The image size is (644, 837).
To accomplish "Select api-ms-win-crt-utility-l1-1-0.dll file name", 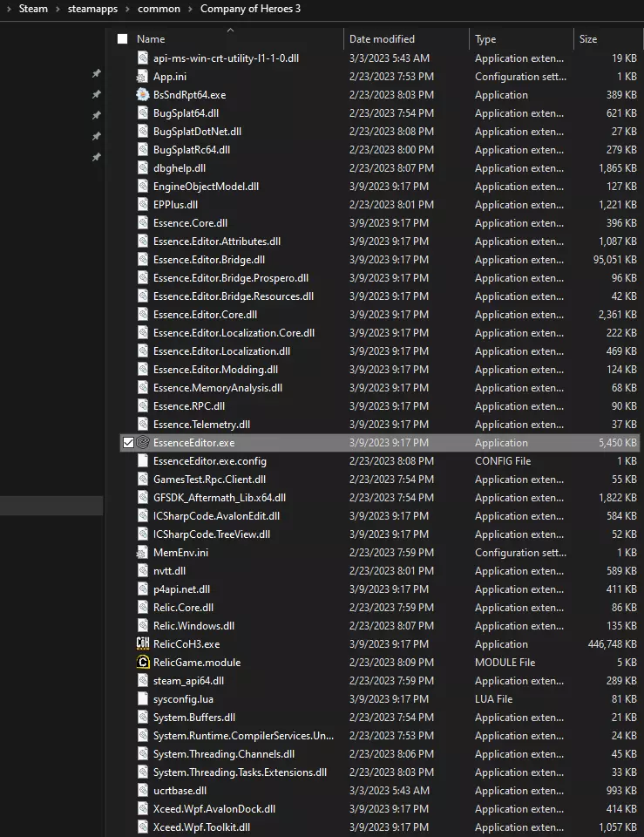I will [226, 58].
